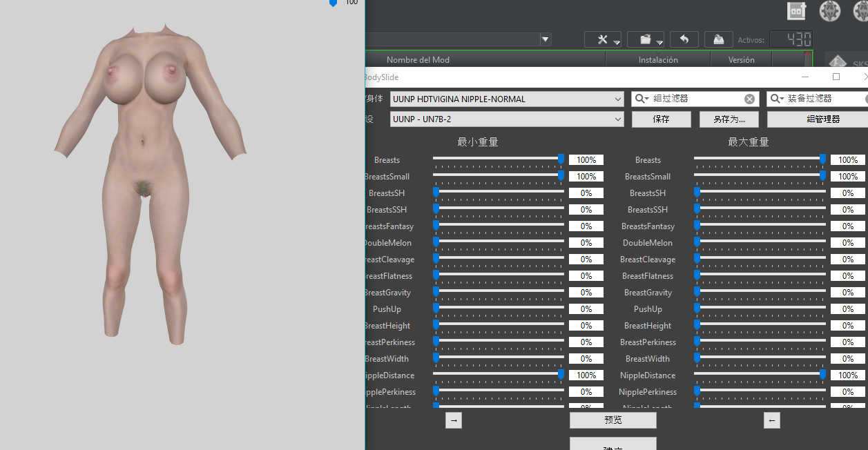Image resolution: width=868 pixels, height=450 pixels.
Task: Click the right arrow copy button
Action: 454,420
